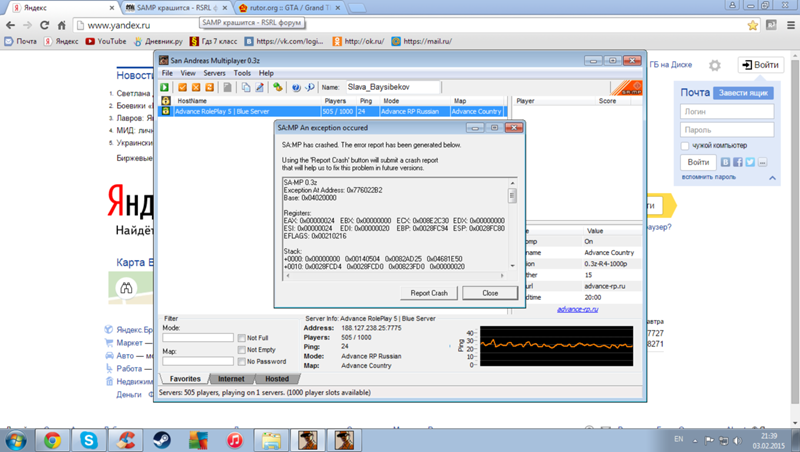This screenshot has height=452, width=800.
Task: Log in via VK icon on Yandex
Action: click(725, 162)
